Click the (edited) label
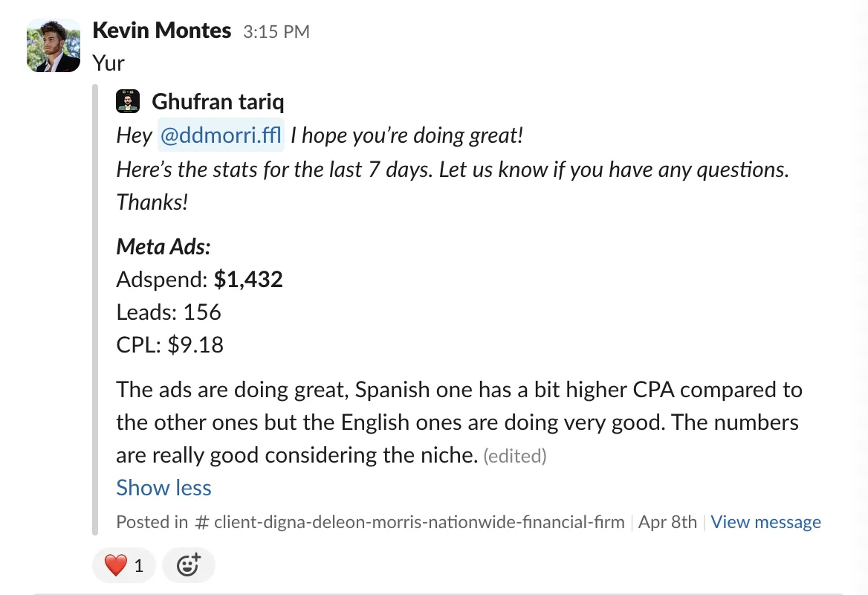868x595 pixels. [515, 456]
